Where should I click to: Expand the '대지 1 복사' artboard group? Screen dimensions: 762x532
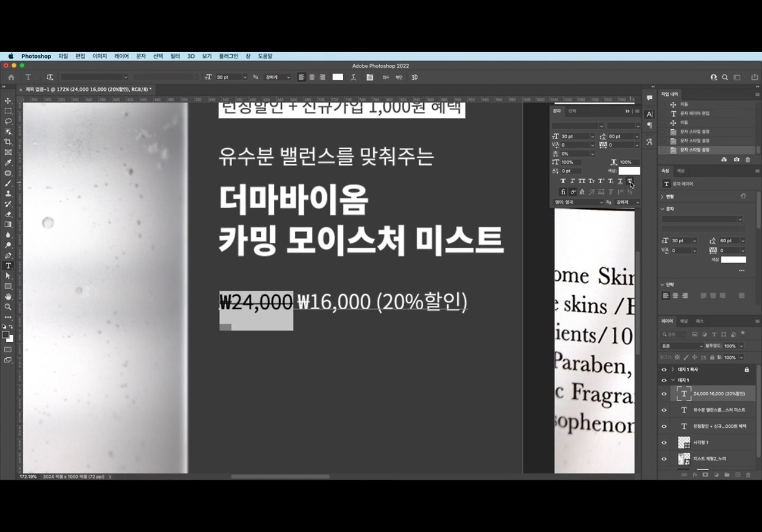(673, 370)
